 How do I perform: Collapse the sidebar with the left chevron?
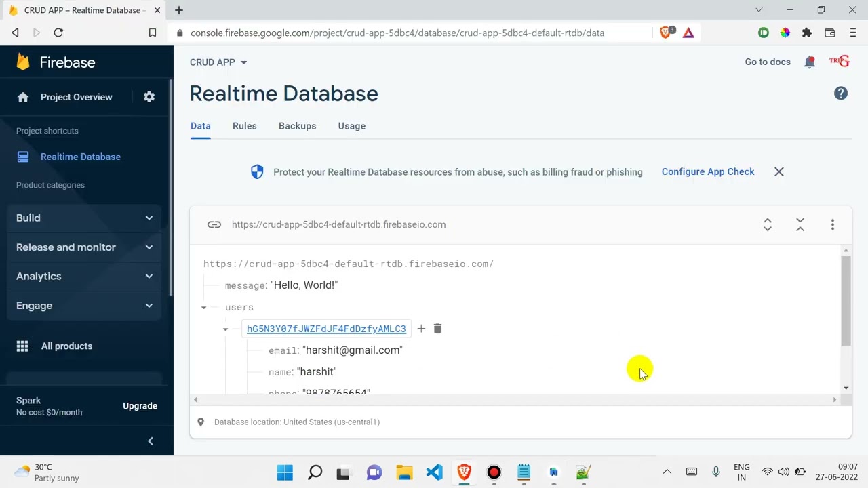pyautogui.click(x=151, y=441)
